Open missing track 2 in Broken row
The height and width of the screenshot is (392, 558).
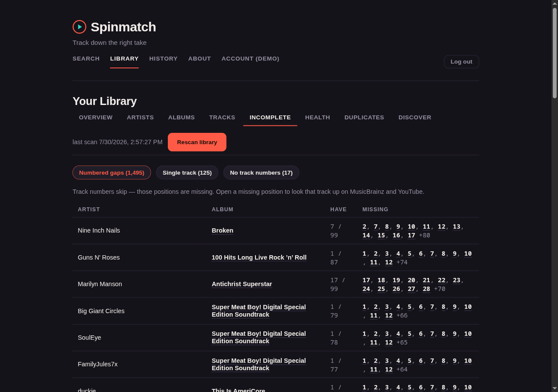click(364, 226)
